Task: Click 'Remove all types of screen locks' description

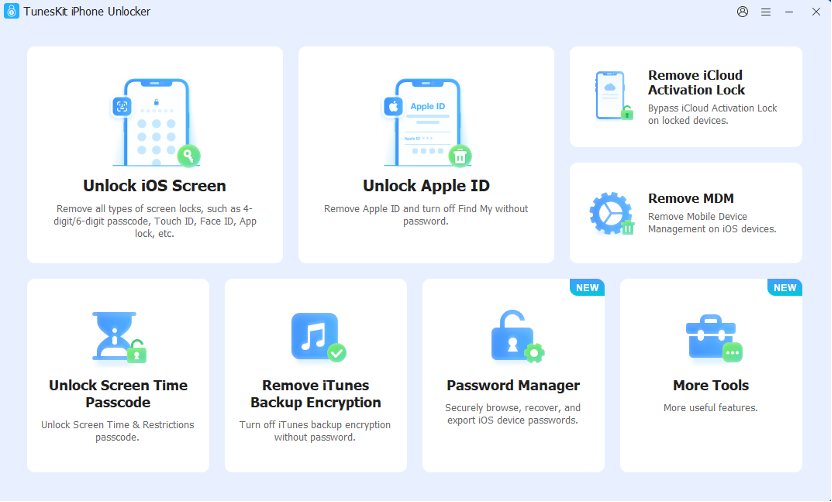Action: [x=155, y=221]
